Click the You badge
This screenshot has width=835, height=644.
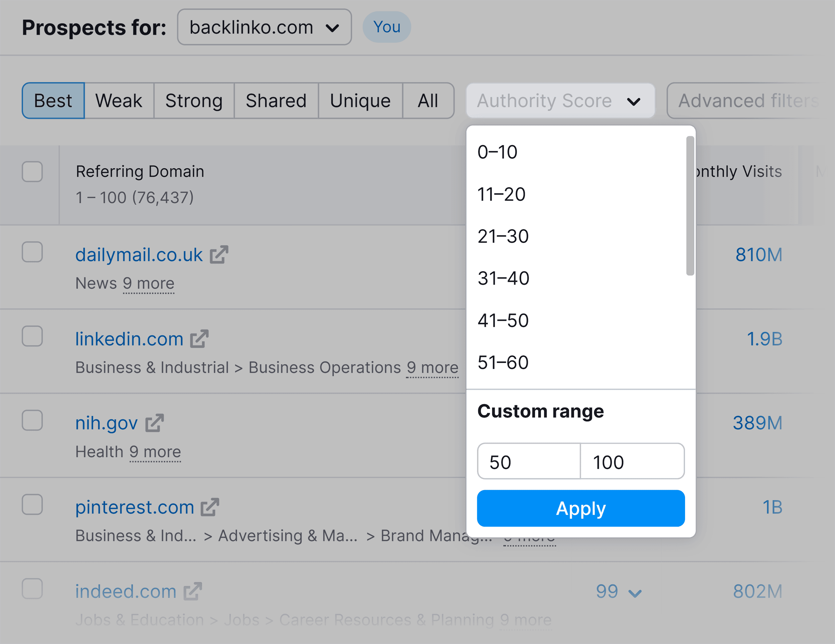(386, 27)
